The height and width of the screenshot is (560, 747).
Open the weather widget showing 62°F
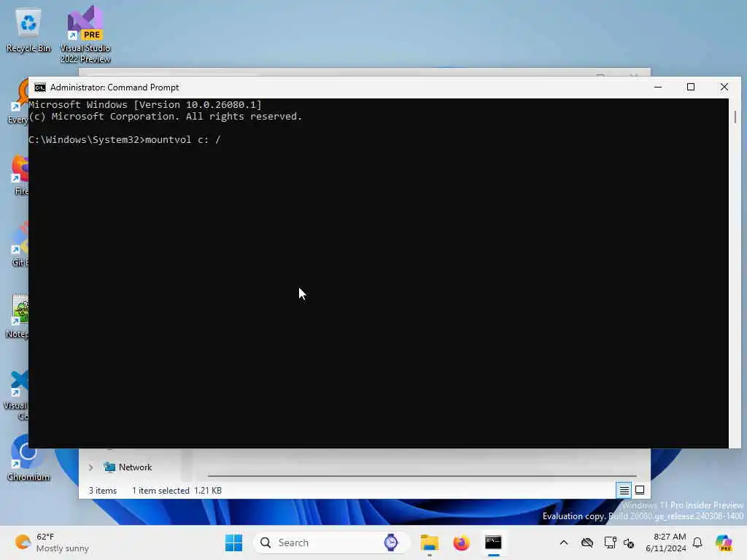coord(52,542)
